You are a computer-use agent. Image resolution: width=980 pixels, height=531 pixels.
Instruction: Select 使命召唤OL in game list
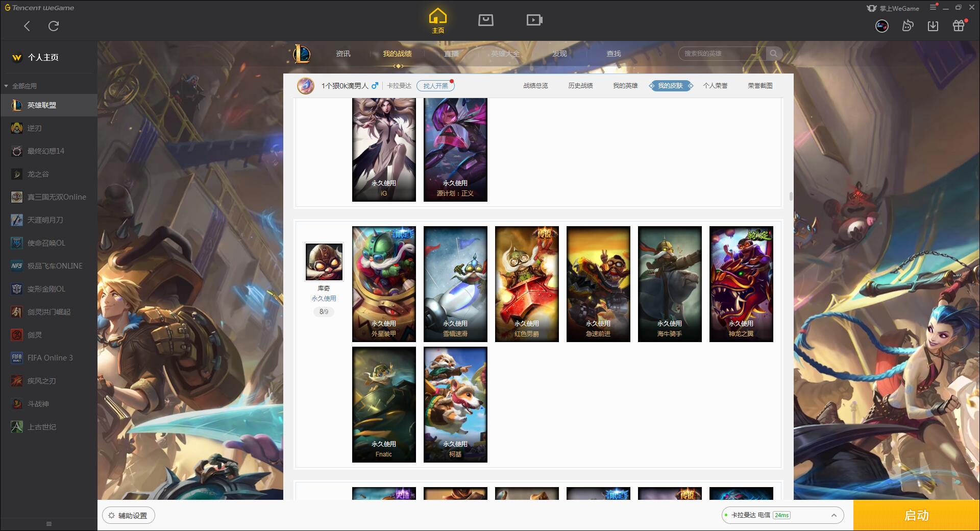pyautogui.click(x=48, y=243)
